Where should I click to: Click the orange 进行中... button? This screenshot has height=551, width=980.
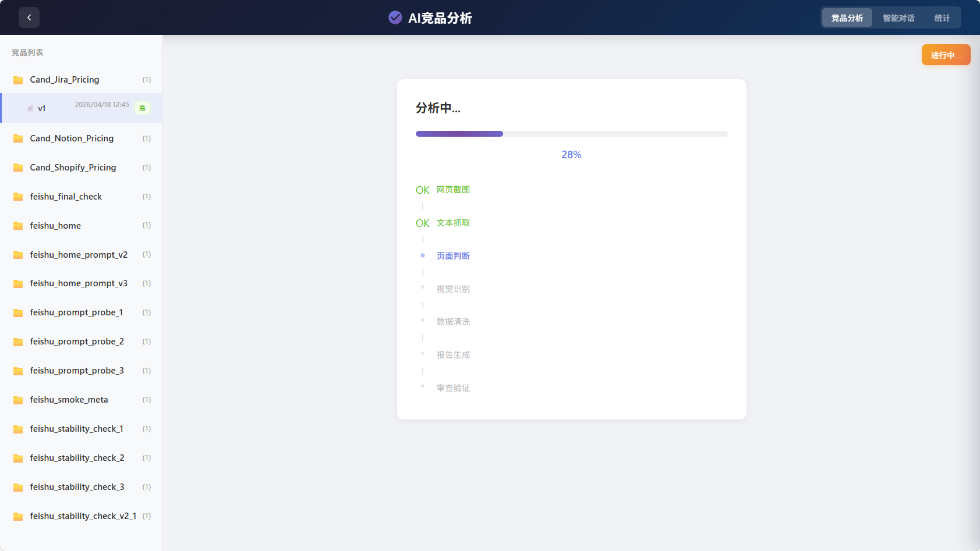click(x=946, y=55)
